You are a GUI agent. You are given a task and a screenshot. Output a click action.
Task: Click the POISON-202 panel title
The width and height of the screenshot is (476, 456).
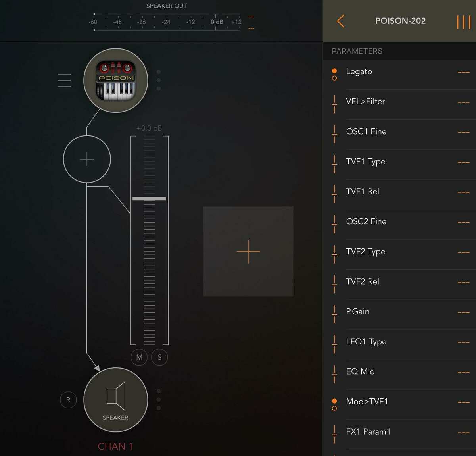401,21
